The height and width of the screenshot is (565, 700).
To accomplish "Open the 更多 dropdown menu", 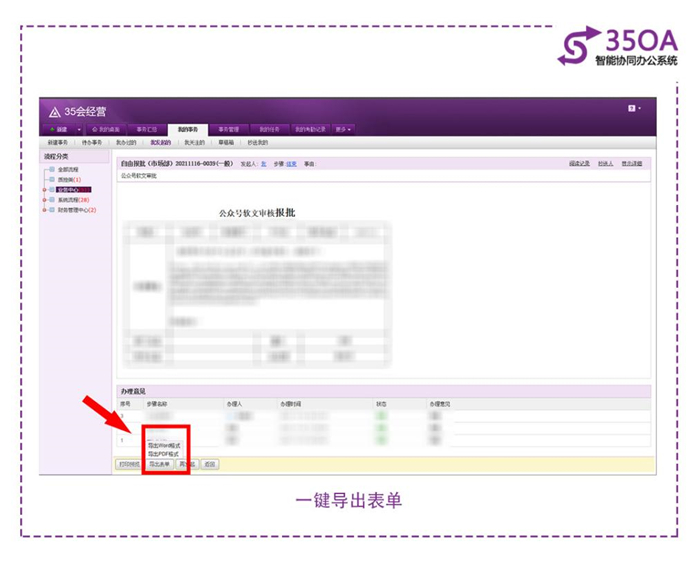I will click(343, 130).
